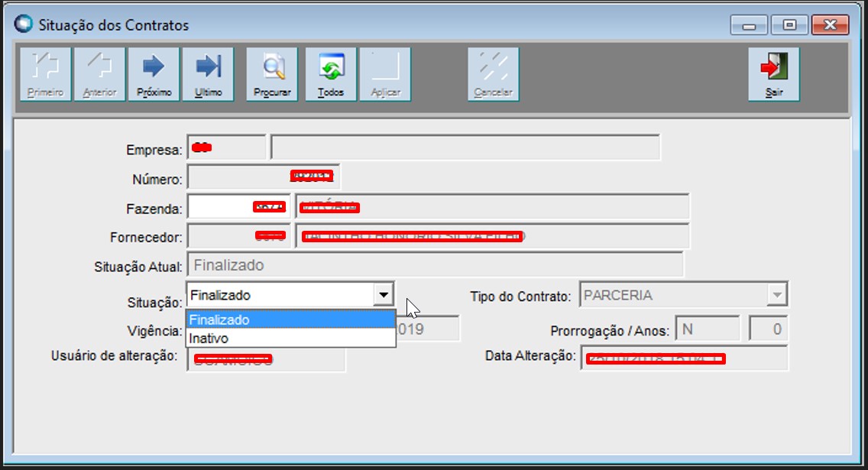Open the Tipo do Contrato dropdown arrow
The image size is (868, 470).
(x=776, y=295)
